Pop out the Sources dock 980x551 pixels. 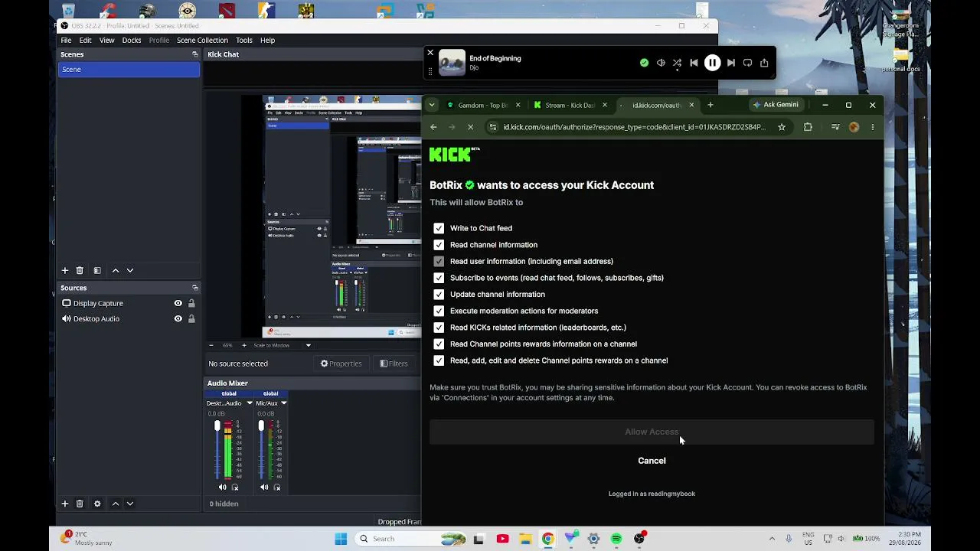[x=195, y=288]
